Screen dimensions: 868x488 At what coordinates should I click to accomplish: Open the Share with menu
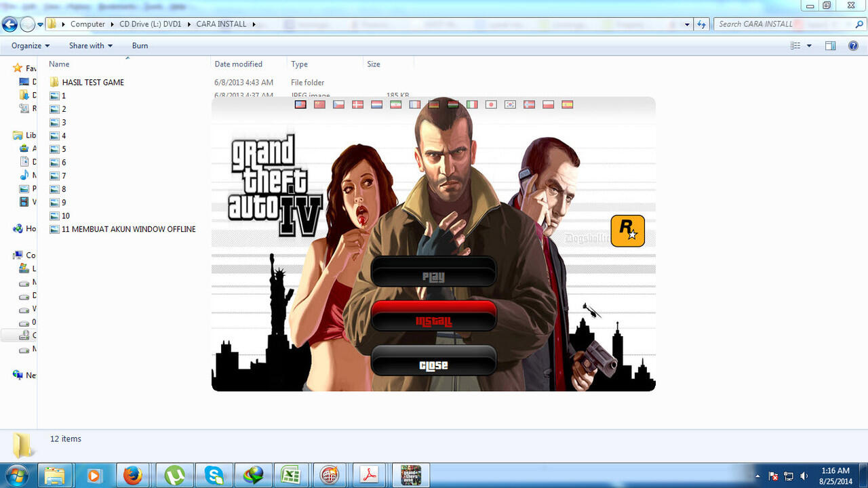pos(91,45)
